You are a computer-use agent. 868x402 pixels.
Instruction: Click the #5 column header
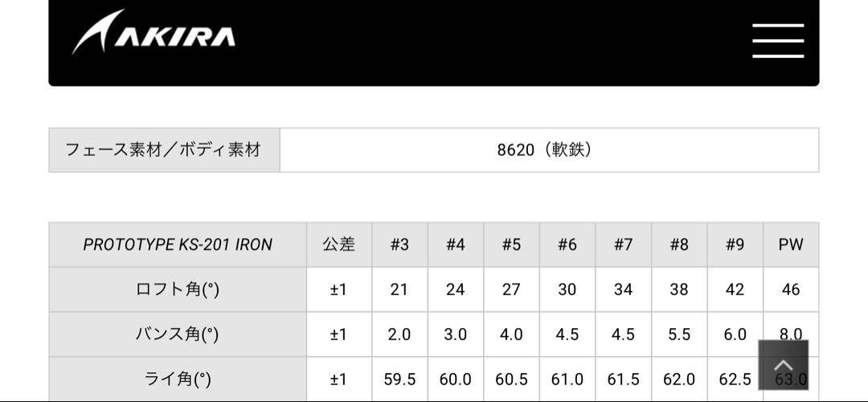pos(511,244)
